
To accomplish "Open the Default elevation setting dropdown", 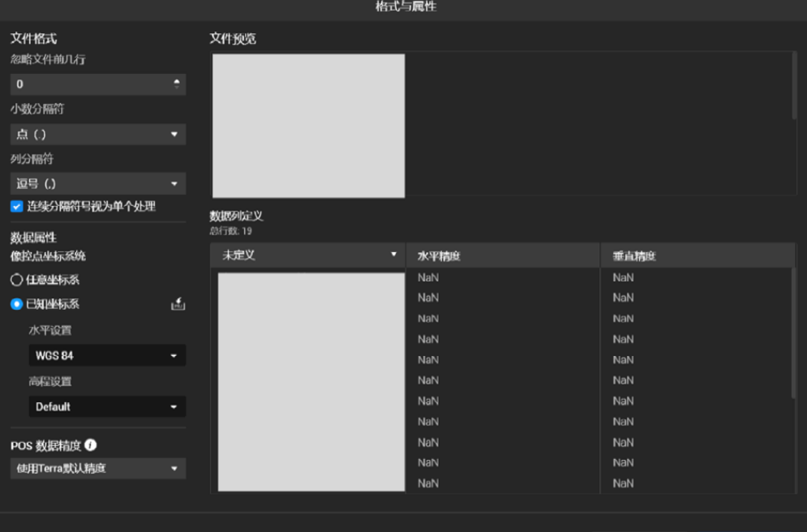I will (x=107, y=406).
